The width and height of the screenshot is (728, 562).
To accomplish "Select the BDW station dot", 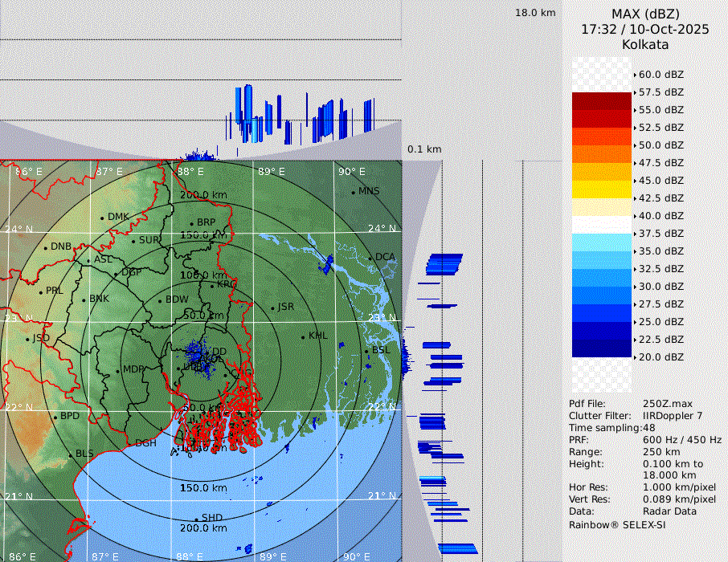I will [160, 300].
